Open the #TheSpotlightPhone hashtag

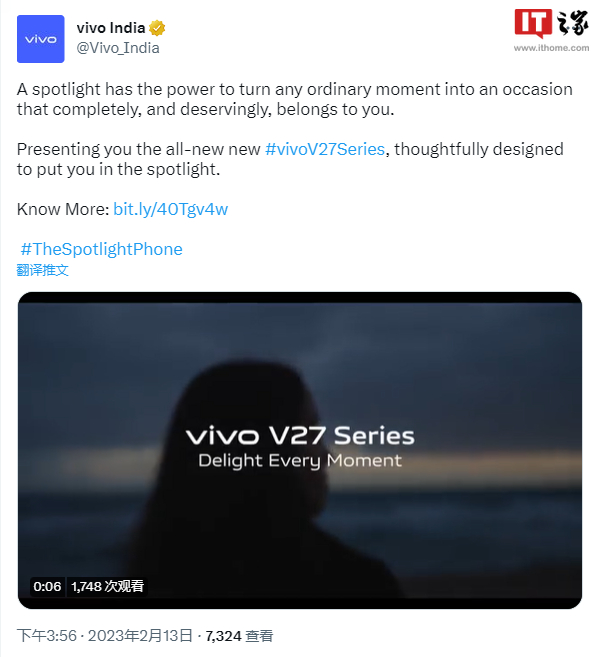[x=101, y=249]
